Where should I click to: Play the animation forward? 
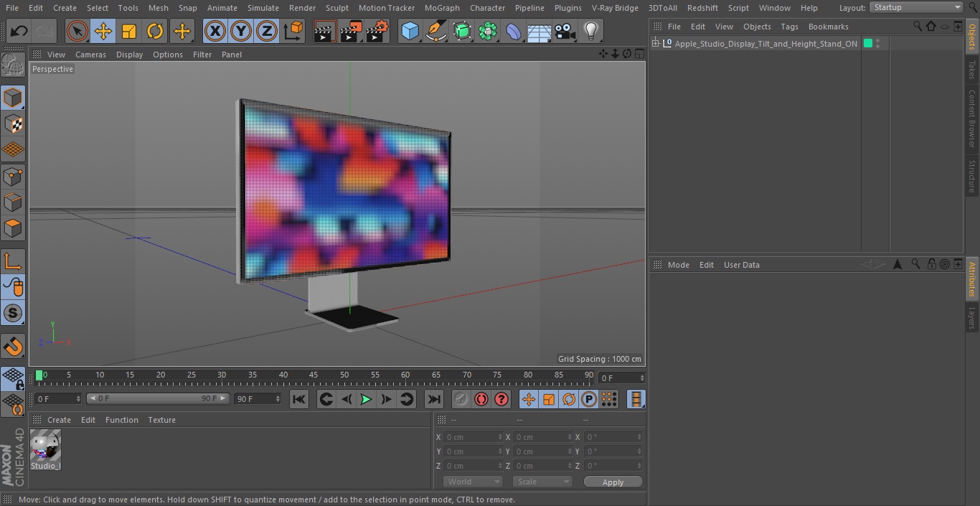pos(366,399)
